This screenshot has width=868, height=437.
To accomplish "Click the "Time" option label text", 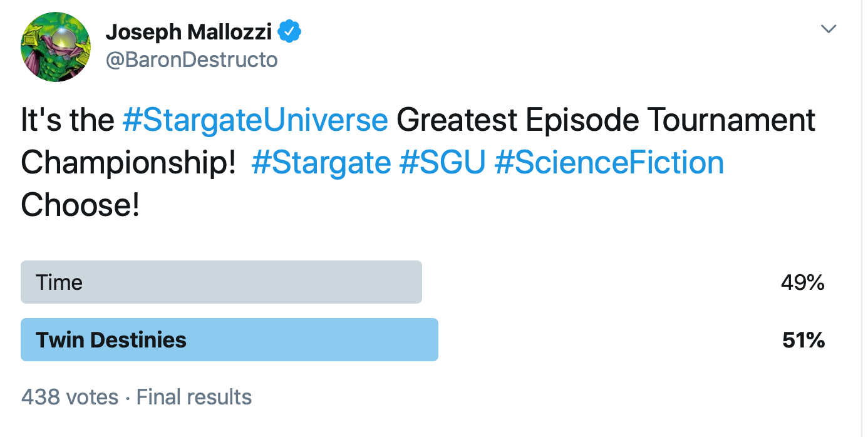I will tap(59, 283).
